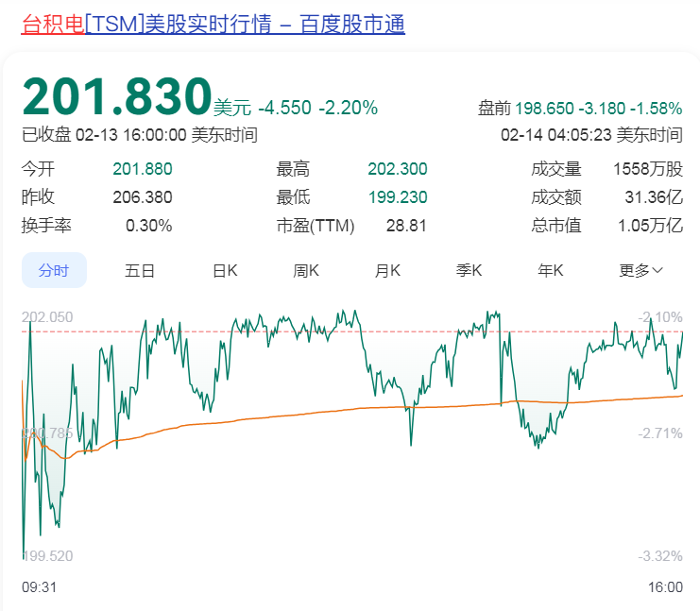Viewport: 700px width, 611px height.
Task: Click the 成交量 value 1558万股
Action: click(x=648, y=169)
